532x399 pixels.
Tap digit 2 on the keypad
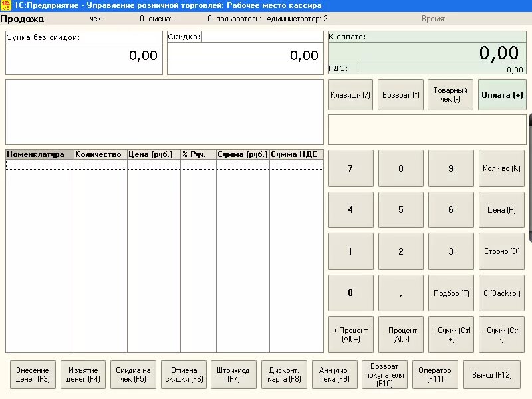(x=401, y=251)
